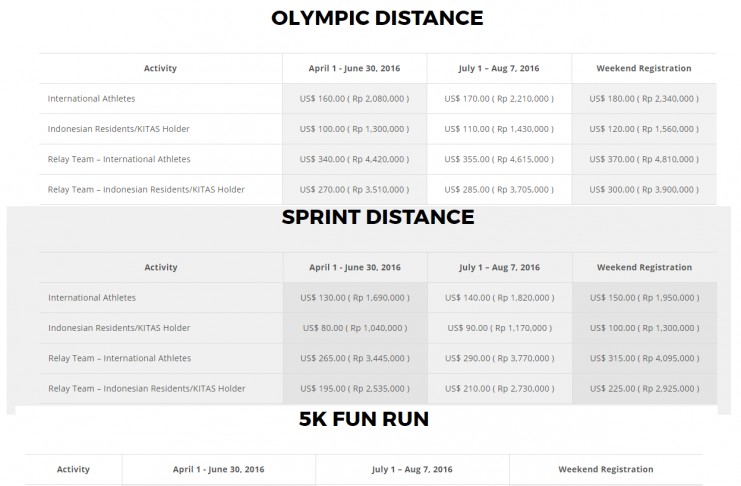Click US$ 180.00 Olympic weekend registration price
Screen dimensions: 741x486
[644, 99]
